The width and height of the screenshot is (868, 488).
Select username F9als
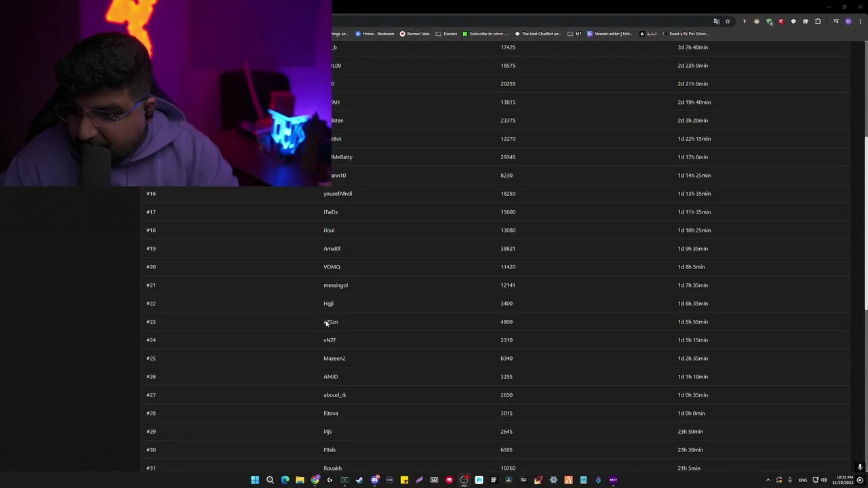(330, 450)
